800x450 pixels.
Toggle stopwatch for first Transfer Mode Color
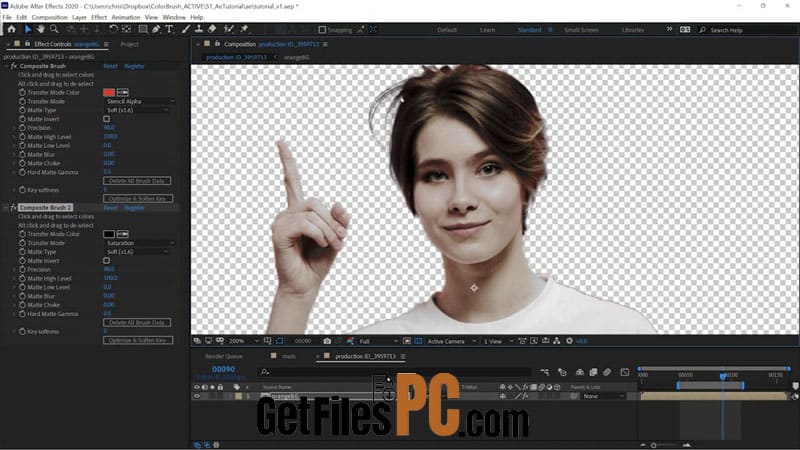[x=22, y=92]
